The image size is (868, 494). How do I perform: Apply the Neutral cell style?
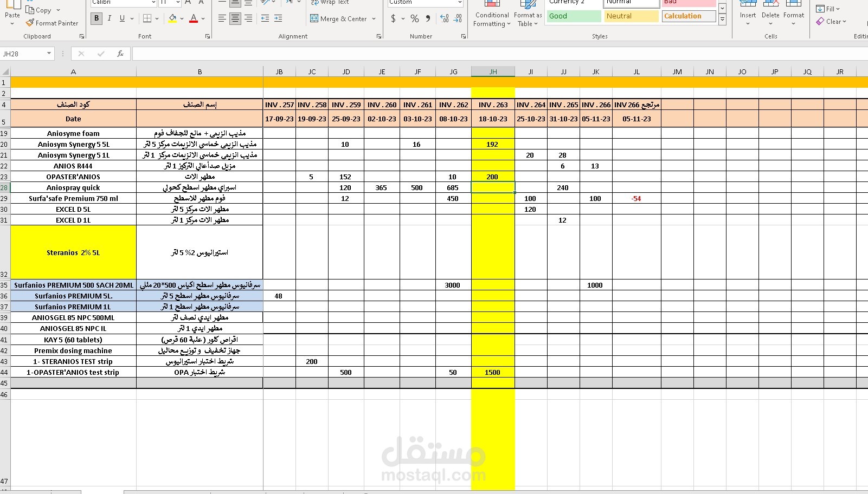click(x=631, y=16)
